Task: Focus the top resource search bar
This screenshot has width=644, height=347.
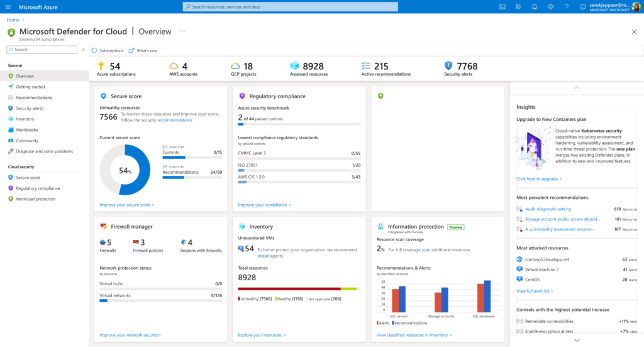Action: [291, 6]
